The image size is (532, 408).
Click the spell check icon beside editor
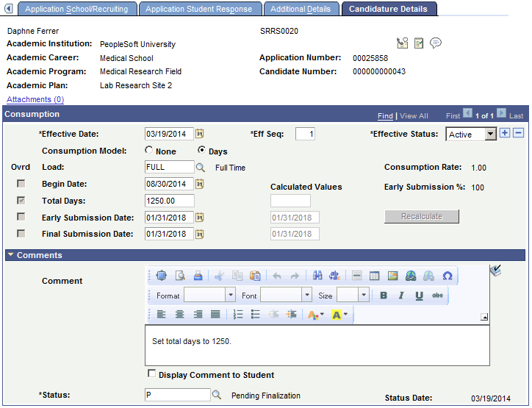496,271
